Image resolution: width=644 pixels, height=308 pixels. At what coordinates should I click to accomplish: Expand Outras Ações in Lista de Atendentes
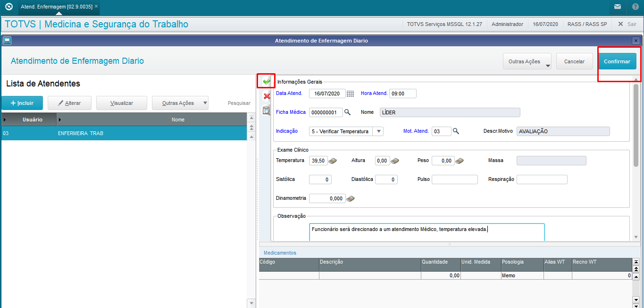coord(204,103)
